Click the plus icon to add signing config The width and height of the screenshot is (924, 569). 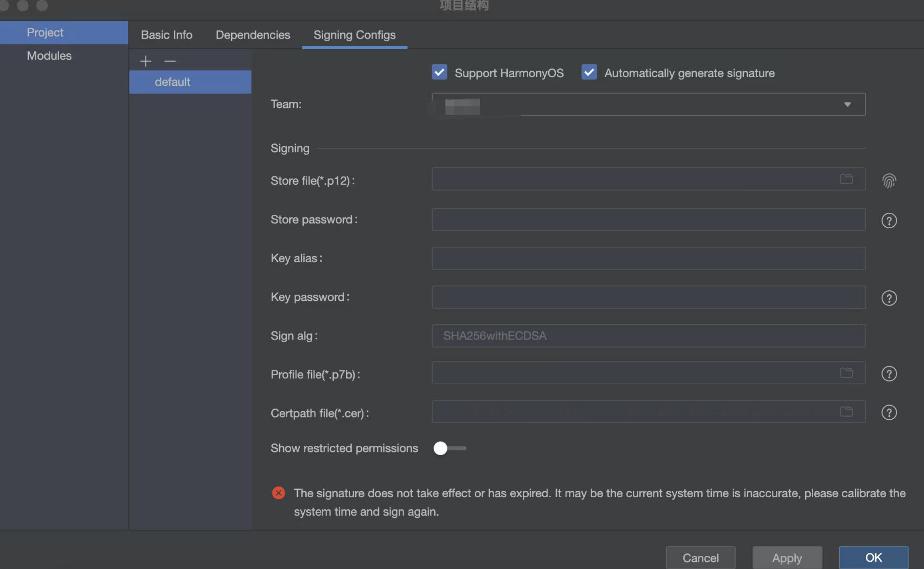[x=145, y=61]
